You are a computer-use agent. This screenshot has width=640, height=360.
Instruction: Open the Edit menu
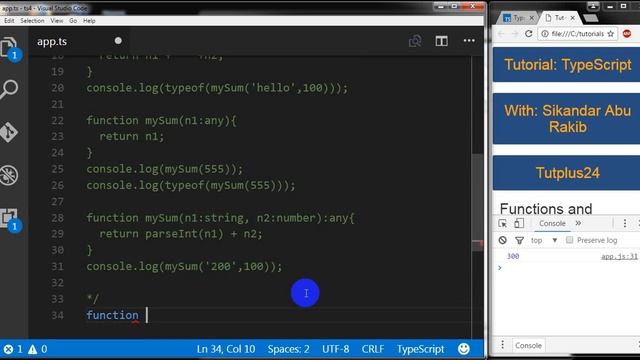(x=9, y=21)
